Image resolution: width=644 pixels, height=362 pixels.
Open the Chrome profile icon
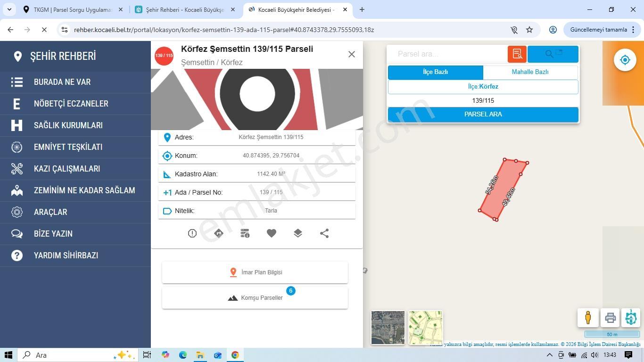tap(553, 30)
